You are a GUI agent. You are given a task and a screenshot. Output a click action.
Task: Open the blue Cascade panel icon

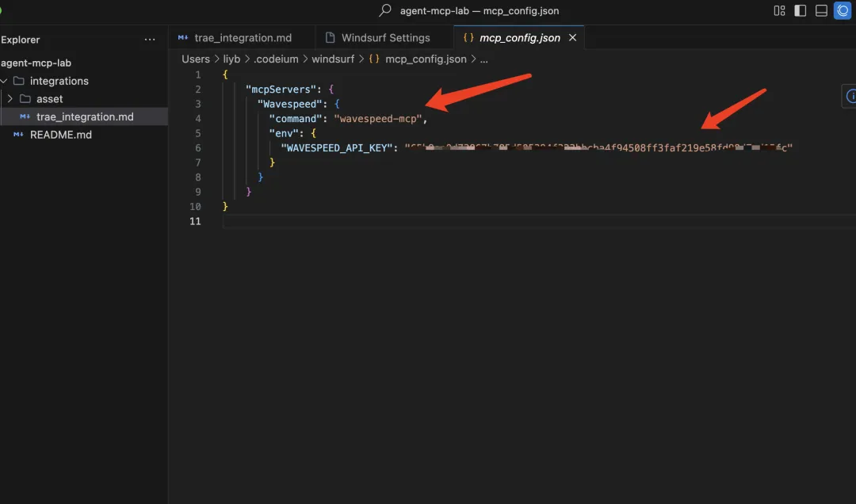tap(843, 11)
